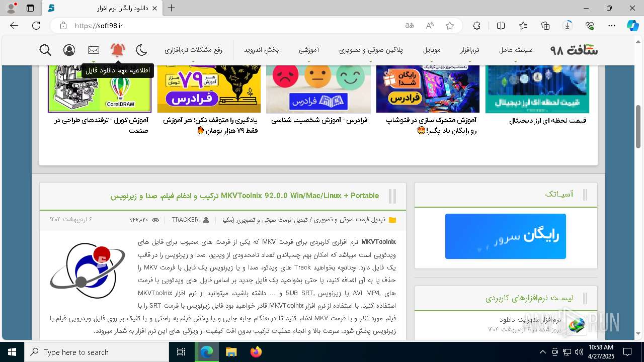Open Downloads icon in toolbar

point(568,26)
